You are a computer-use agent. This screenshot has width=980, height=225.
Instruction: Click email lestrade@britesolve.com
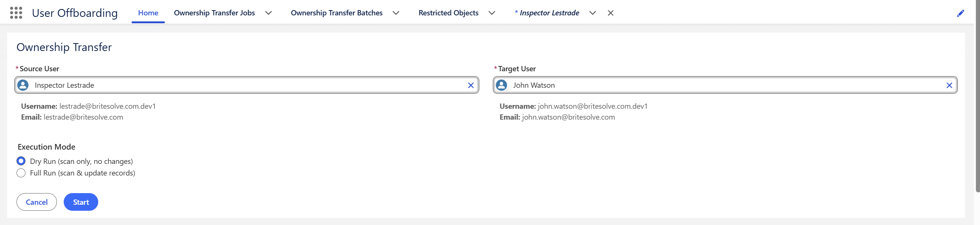click(83, 117)
